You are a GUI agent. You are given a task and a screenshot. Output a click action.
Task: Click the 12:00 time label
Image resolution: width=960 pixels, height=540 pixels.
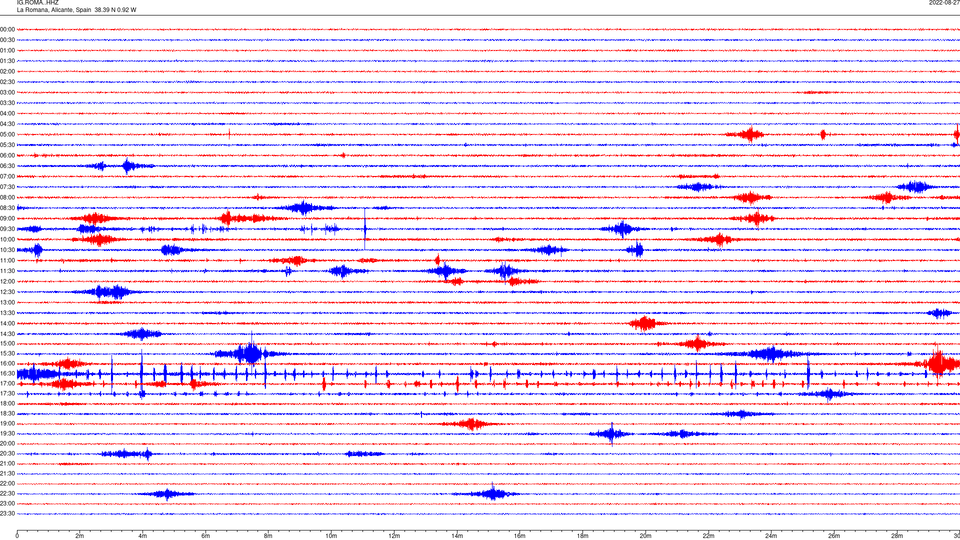[7, 281]
